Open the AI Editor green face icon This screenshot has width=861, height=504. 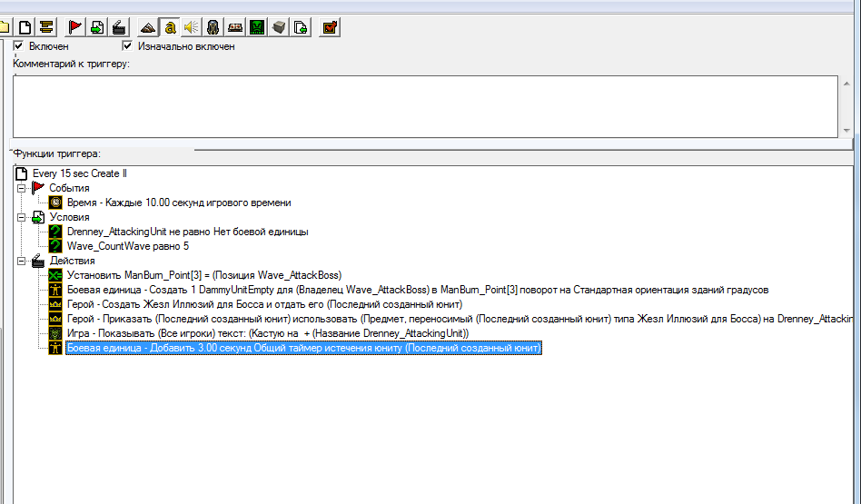(256, 27)
